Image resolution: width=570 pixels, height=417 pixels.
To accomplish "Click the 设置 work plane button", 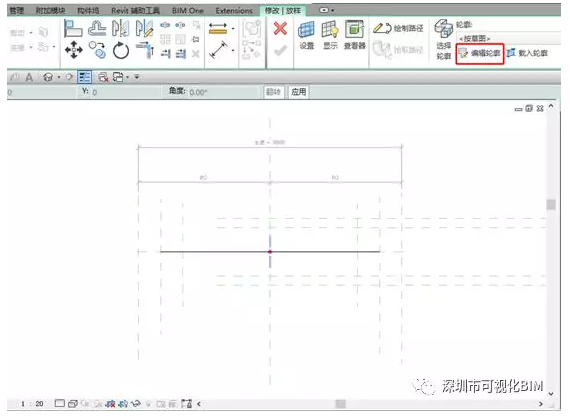I will [306, 35].
